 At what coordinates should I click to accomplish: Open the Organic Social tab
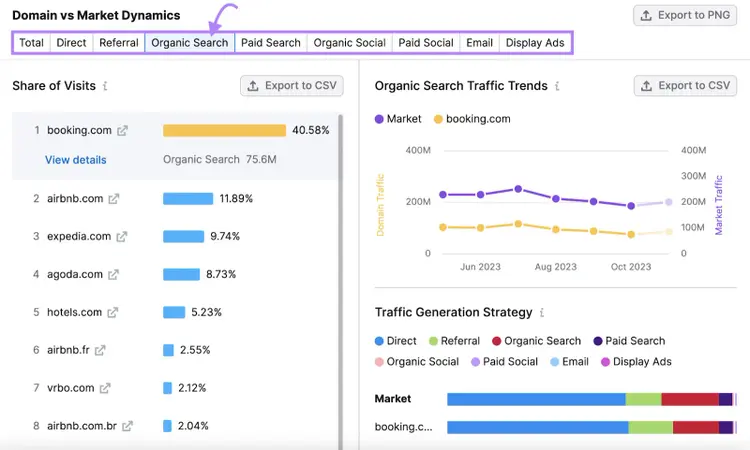coord(350,43)
